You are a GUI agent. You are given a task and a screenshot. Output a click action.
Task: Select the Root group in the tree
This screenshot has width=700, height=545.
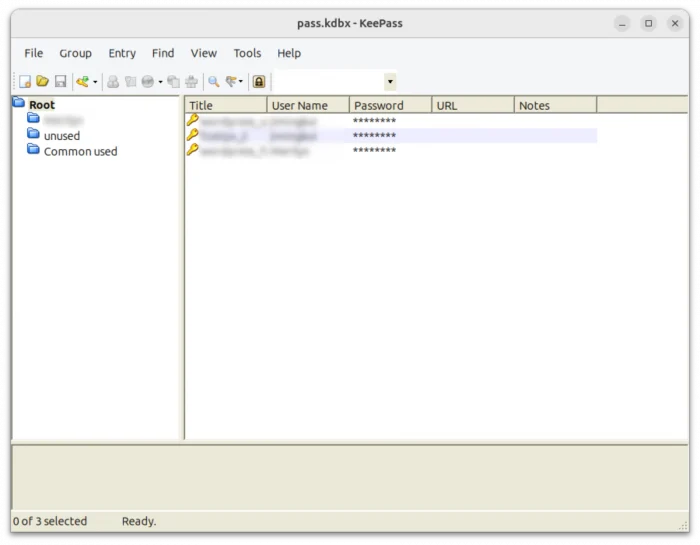(x=42, y=105)
